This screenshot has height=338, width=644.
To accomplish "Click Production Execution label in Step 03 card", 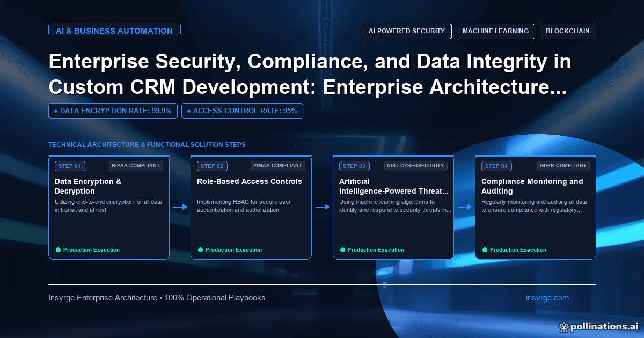I will (376, 250).
